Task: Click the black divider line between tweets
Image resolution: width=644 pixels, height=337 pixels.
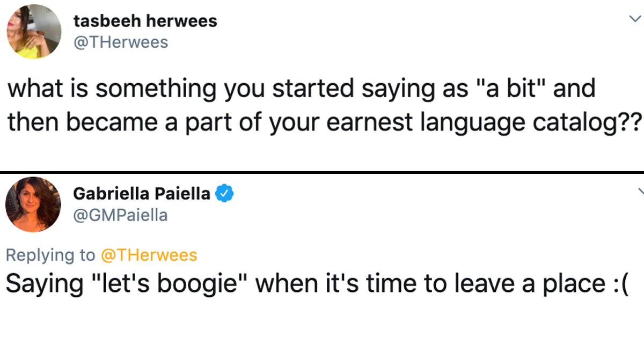Action: click(x=322, y=172)
